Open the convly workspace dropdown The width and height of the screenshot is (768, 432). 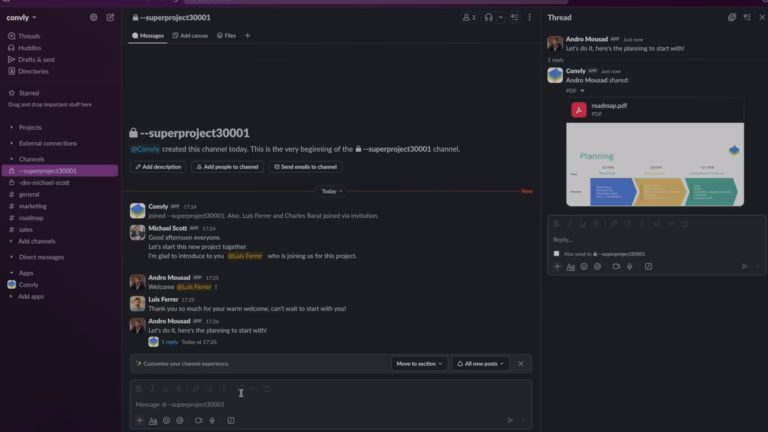point(22,17)
